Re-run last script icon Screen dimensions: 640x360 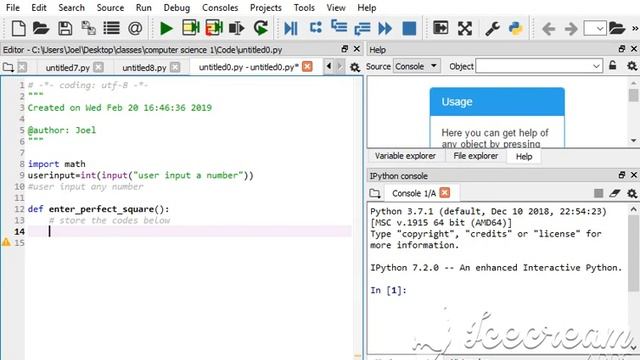point(260,28)
